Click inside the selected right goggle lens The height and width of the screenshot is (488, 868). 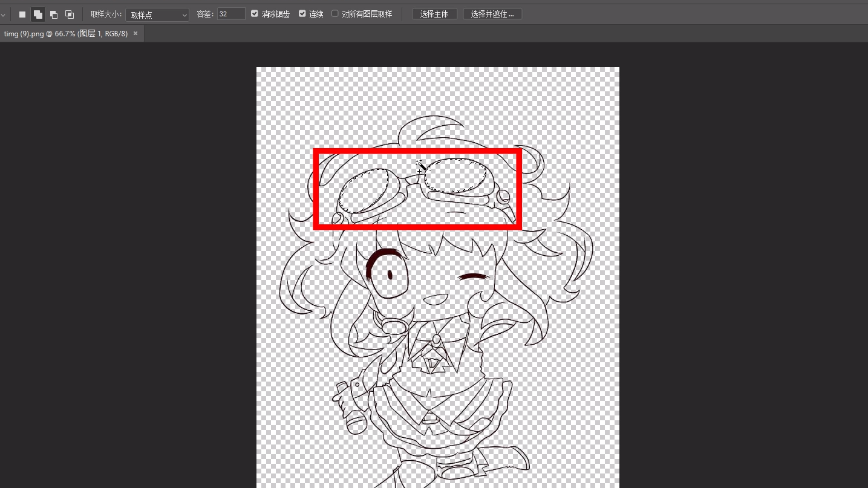click(x=455, y=175)
